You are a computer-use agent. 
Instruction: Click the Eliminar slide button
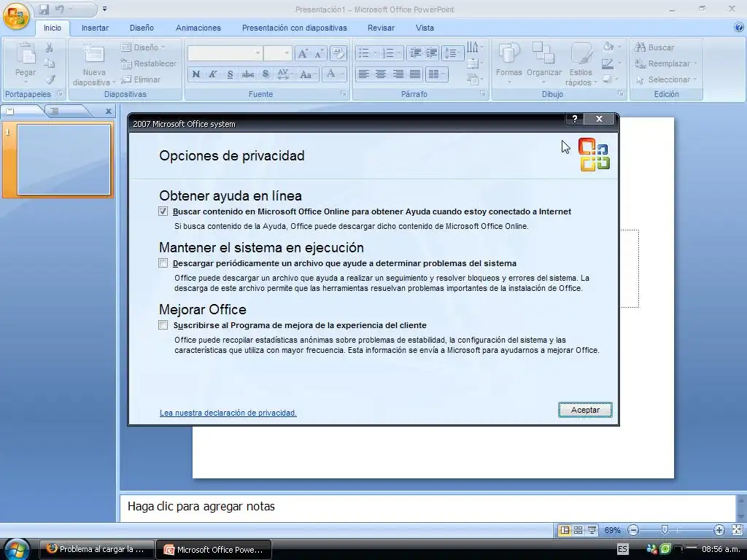coord(141,79)
